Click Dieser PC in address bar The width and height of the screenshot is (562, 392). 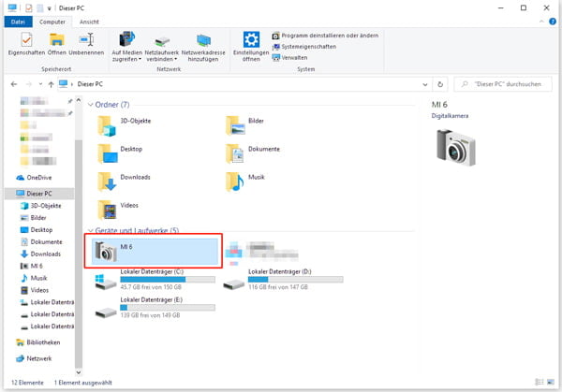[x=90, y=84]
